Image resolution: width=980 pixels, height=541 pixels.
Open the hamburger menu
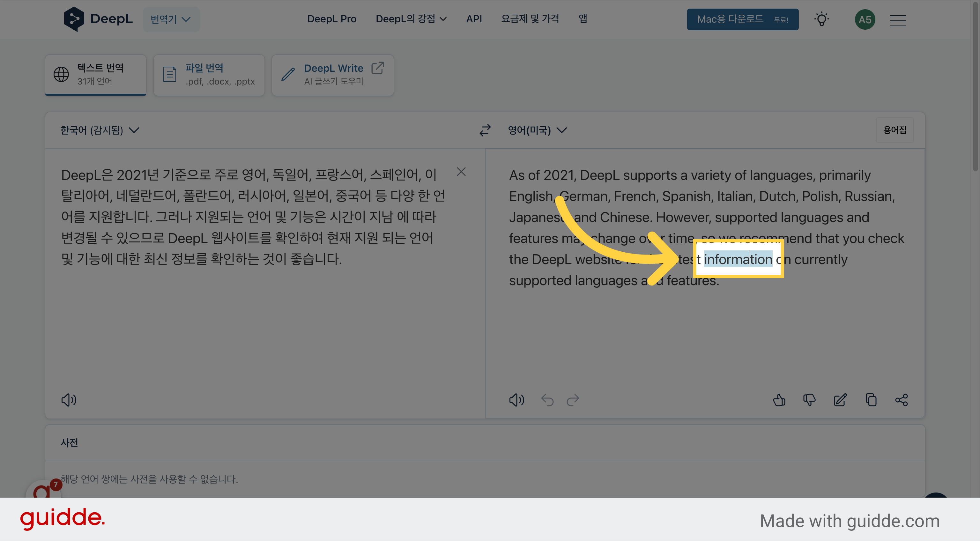[x=898, y=20]
